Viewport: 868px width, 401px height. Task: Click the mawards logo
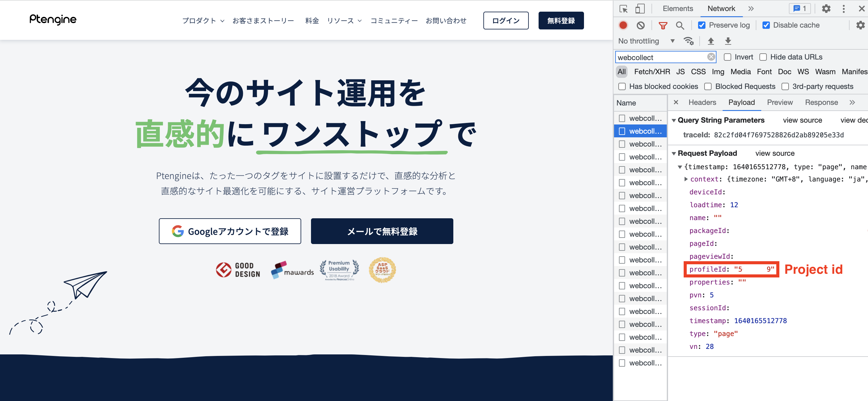pyautogui.click(x=292, y=270)
